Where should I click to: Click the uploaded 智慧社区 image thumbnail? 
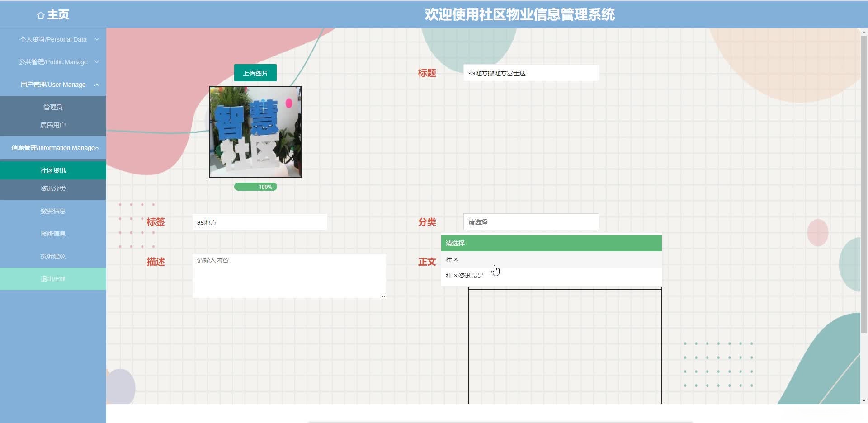[x=255, y=132]
